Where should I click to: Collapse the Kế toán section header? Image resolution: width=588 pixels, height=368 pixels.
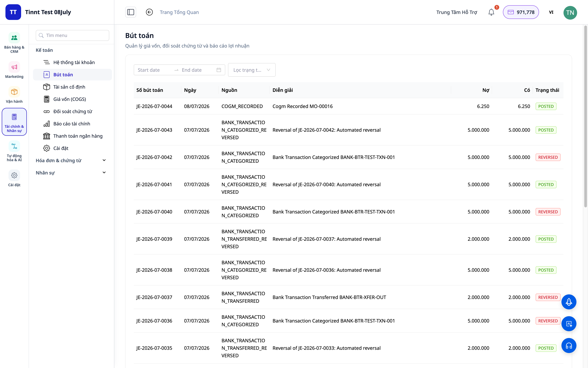[44, 50]
